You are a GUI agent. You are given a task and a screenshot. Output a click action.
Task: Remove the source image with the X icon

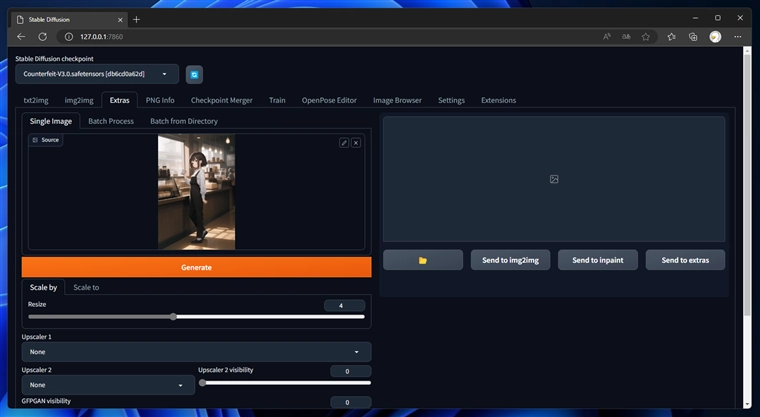(356, 143)
